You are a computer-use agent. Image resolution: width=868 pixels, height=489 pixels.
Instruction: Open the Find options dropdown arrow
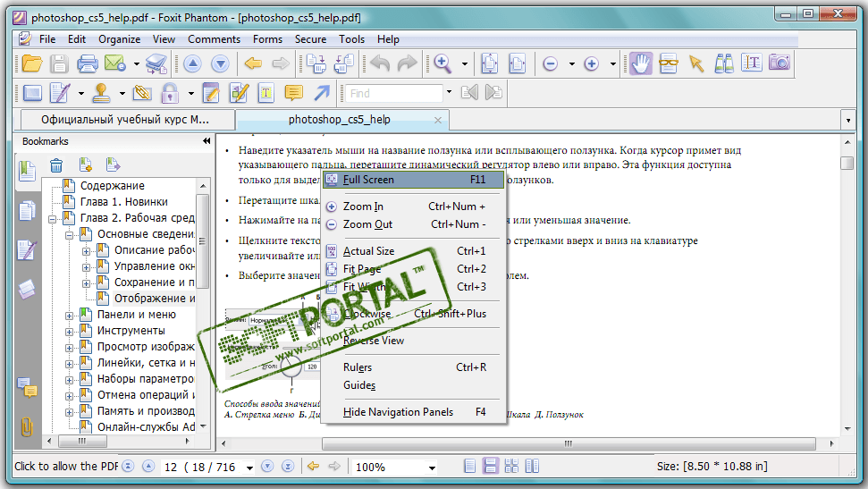[449, 92]
